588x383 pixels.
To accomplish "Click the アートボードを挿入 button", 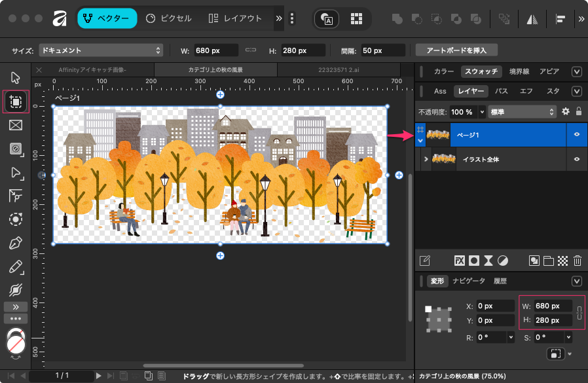I will point(456,50).
